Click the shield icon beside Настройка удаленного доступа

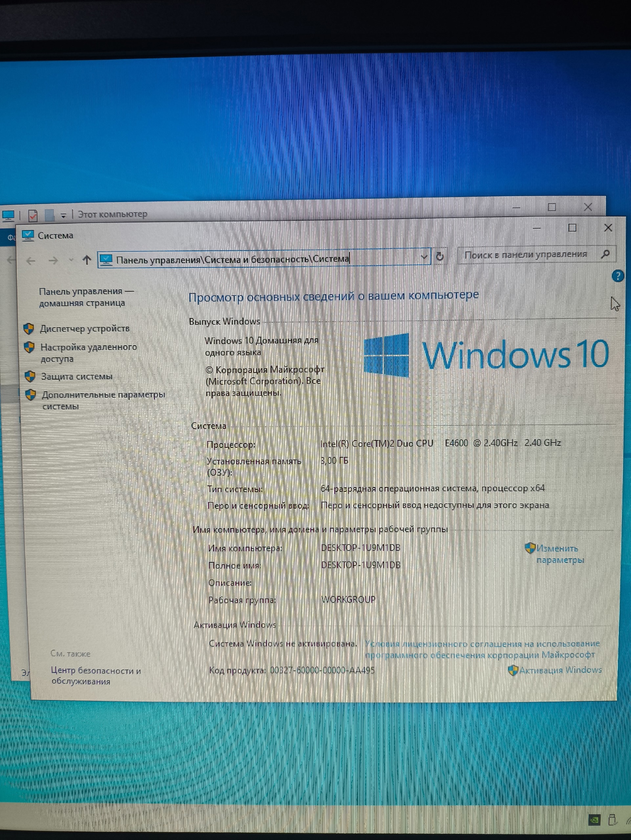[29, 347]
